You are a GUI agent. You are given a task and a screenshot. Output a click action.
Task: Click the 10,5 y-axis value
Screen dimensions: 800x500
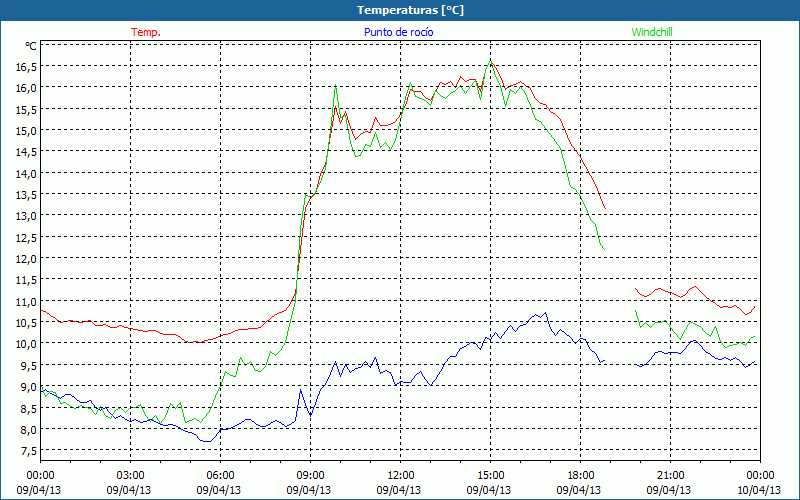pos(28,322)
